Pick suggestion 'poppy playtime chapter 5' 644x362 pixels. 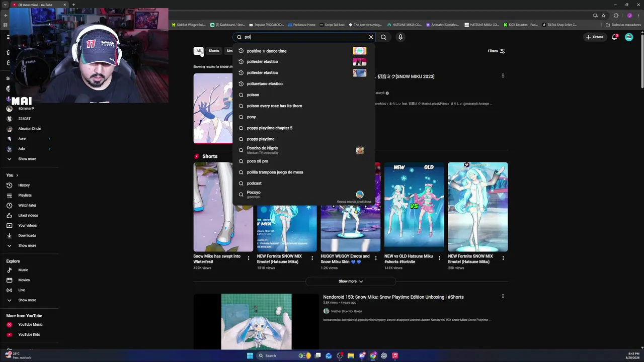(x=303, y=128)
